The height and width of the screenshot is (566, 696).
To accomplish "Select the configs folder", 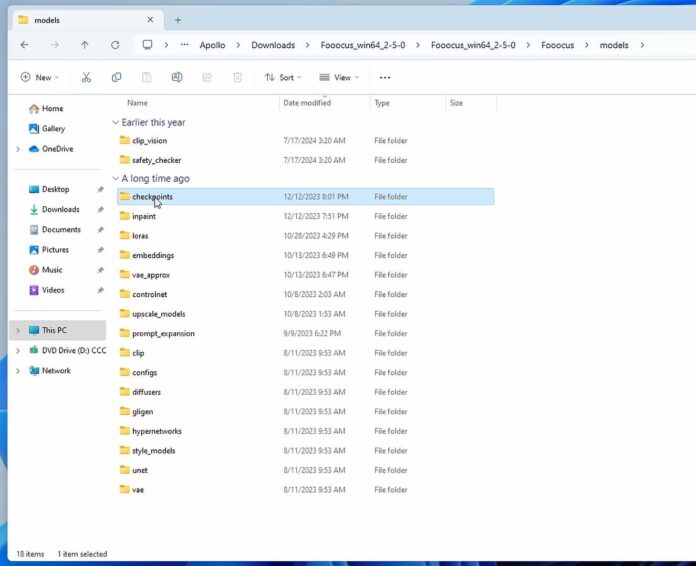I will [x=305, y=372].
